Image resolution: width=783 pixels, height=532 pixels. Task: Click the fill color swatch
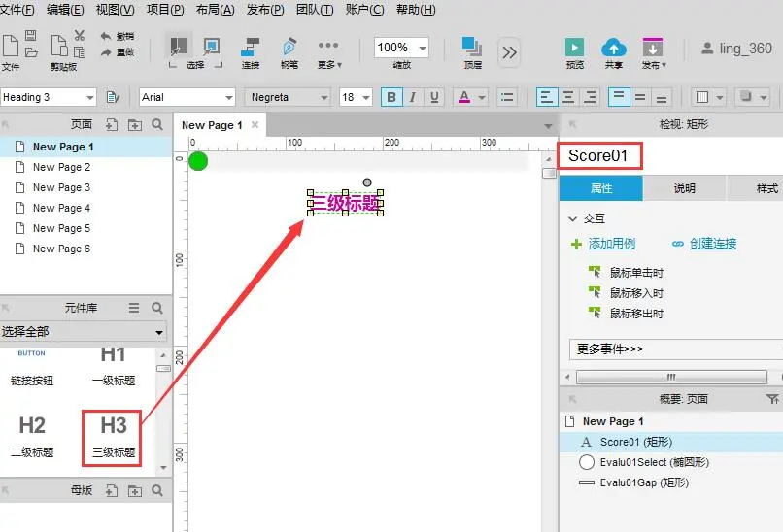tap(702, 97)
